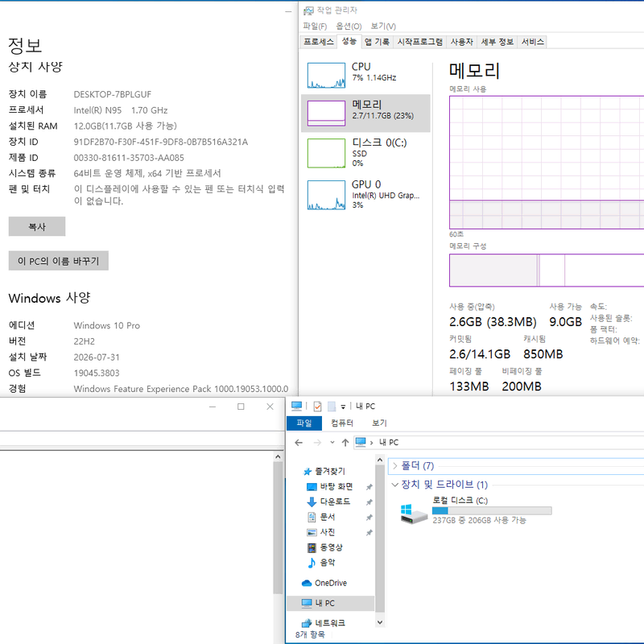Screen dimensions: 644x644
Task: Click the Task Manager title bar icon
Action: (x=308, y=10)
